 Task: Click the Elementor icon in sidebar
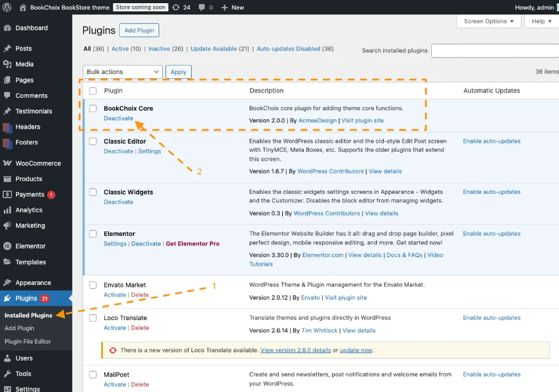point(7,246)
